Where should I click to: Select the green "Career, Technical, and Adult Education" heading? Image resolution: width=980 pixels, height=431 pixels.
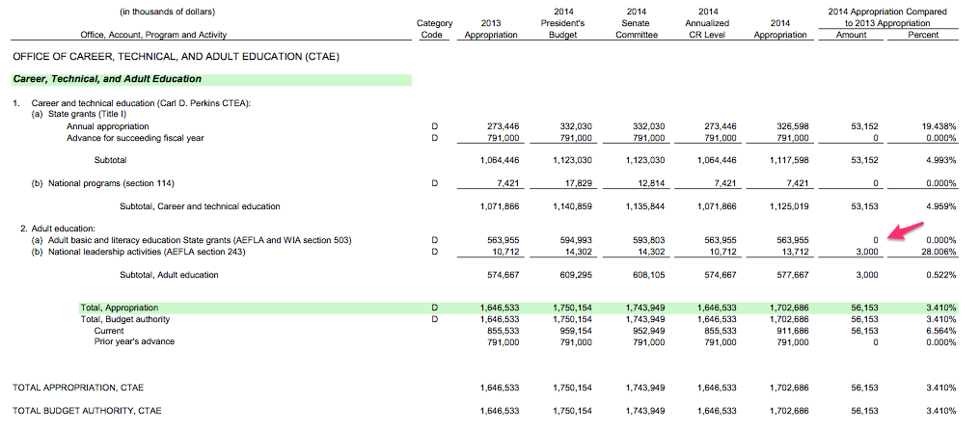[107, 79]
